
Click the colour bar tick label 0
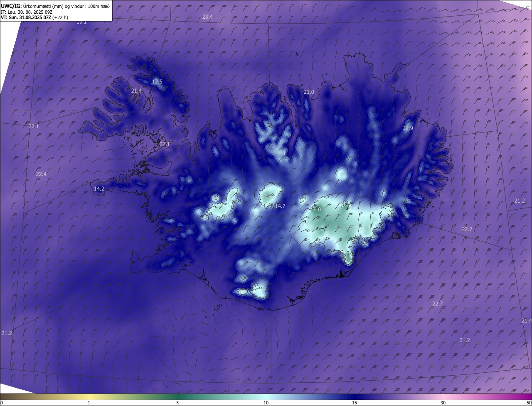2,403
